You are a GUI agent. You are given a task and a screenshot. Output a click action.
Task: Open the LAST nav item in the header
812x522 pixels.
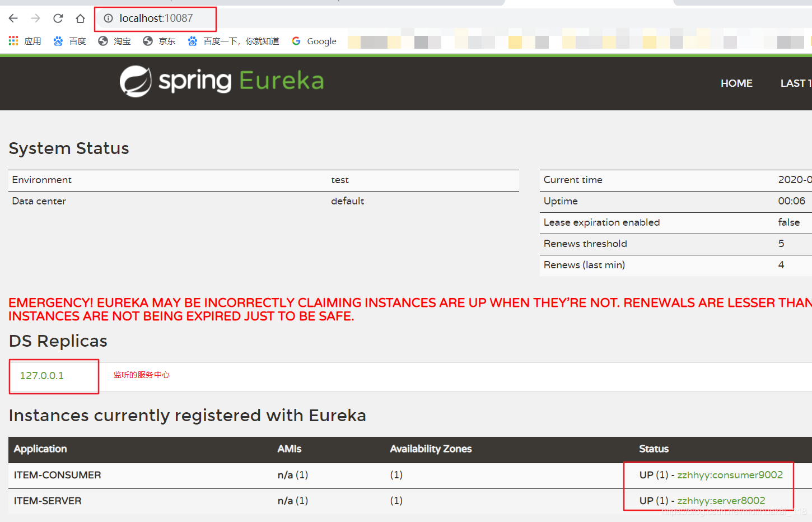click(796, 83)
